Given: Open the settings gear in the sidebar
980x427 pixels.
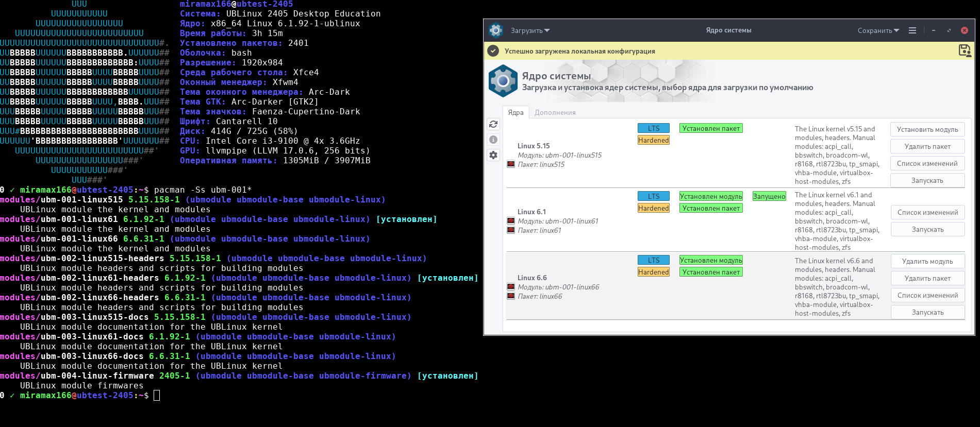Looking at the screenshot, I should coord(493,155).
